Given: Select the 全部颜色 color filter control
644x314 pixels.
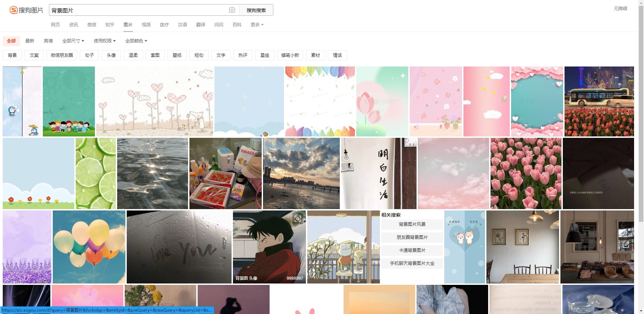Looking at the screenshot, I should click(x=136, y=41).
